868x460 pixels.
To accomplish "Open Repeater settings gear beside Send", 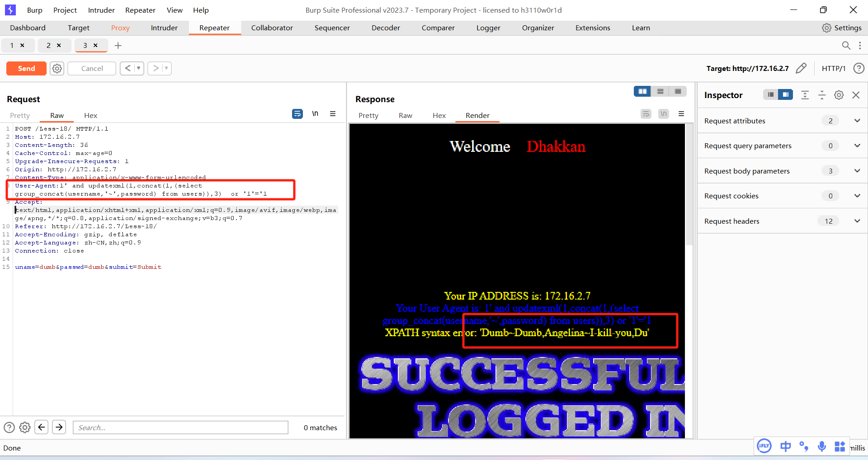I will tap(57, 68).
